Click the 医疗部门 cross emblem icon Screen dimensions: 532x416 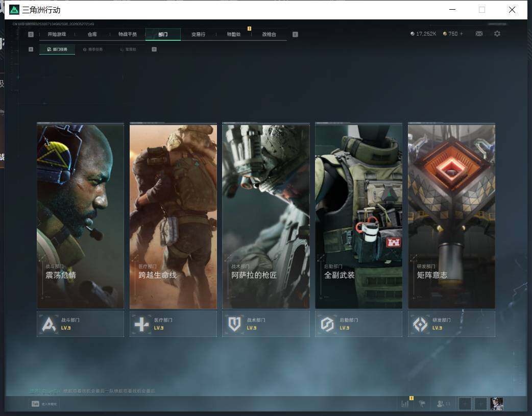(x=141, y=325)
